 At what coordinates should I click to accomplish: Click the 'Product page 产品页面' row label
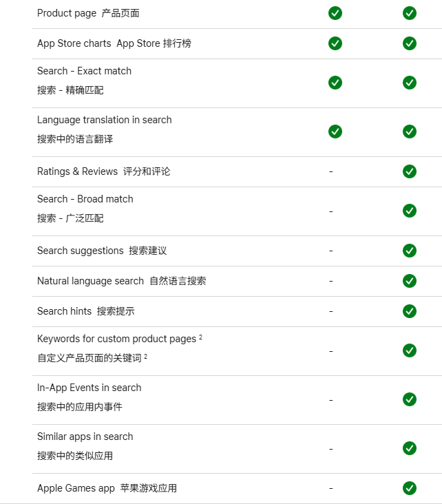click(88, 13)
